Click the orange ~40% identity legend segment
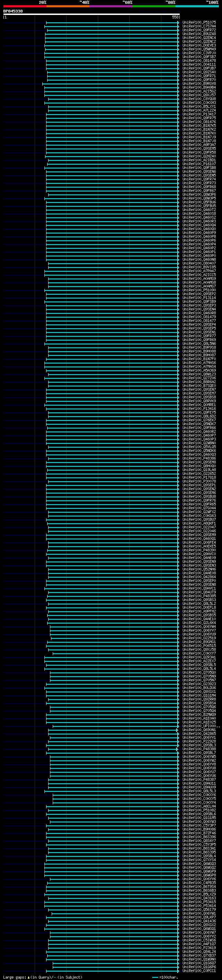This screenshot has width=222, height=980. coord(68,7)
